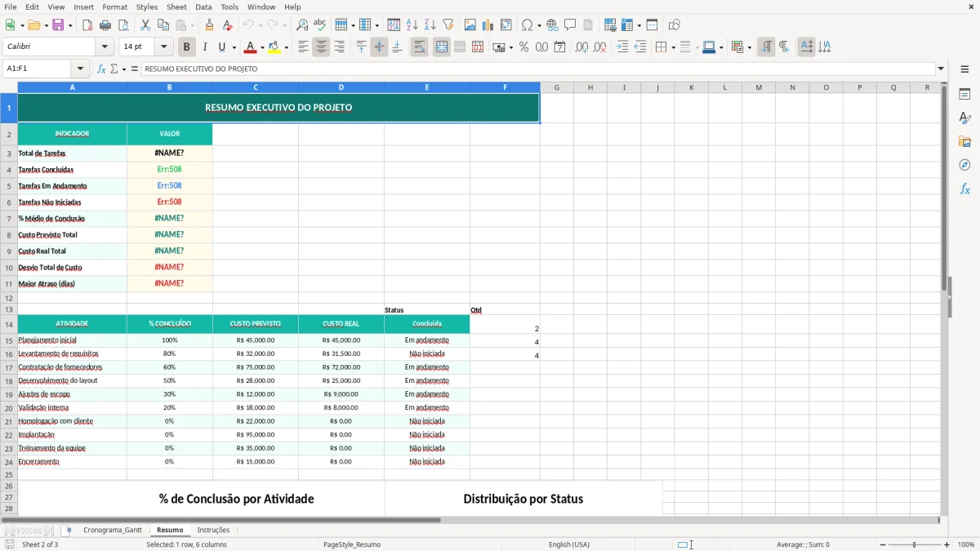Open the Font Color dropdown arrow
This screenshot has width=980, height=551.
[x=263, y=47]
